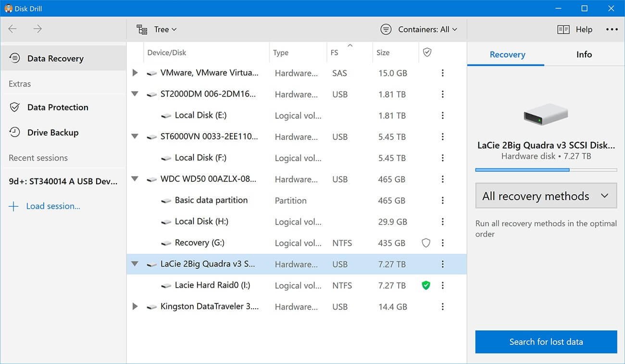Viewport: 625px width, 364px height.
Task: Select Data Protection in the sidebar
Action: [63, 107]
